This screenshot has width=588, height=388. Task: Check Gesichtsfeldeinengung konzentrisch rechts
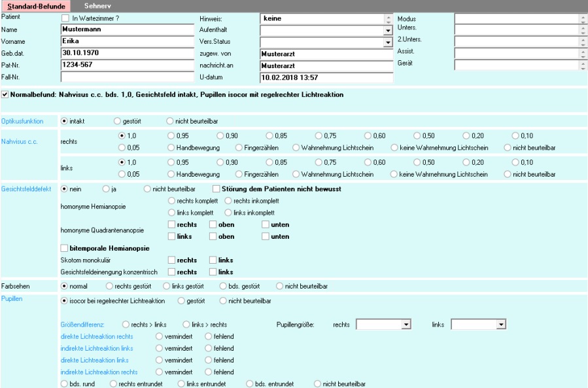(172, 272)
